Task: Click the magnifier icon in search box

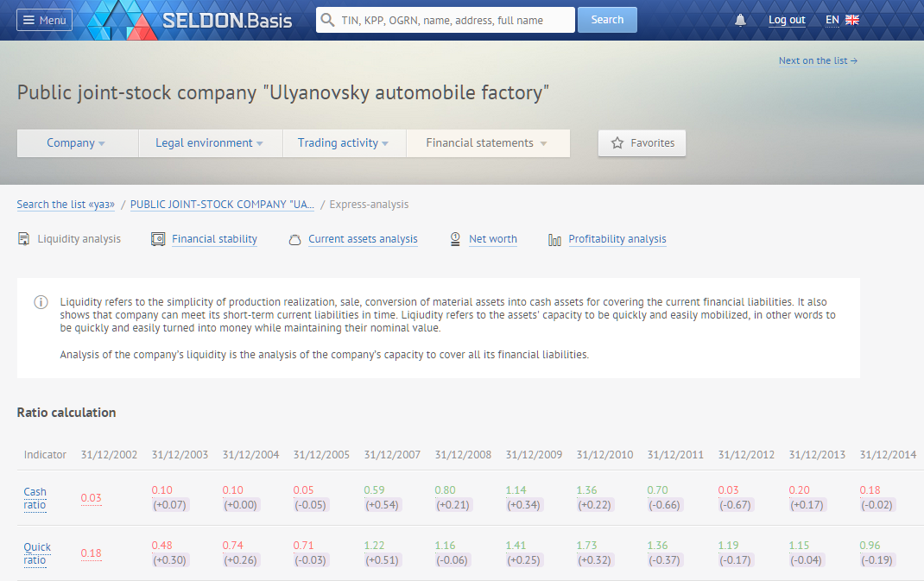Action: tap(327, 20)
